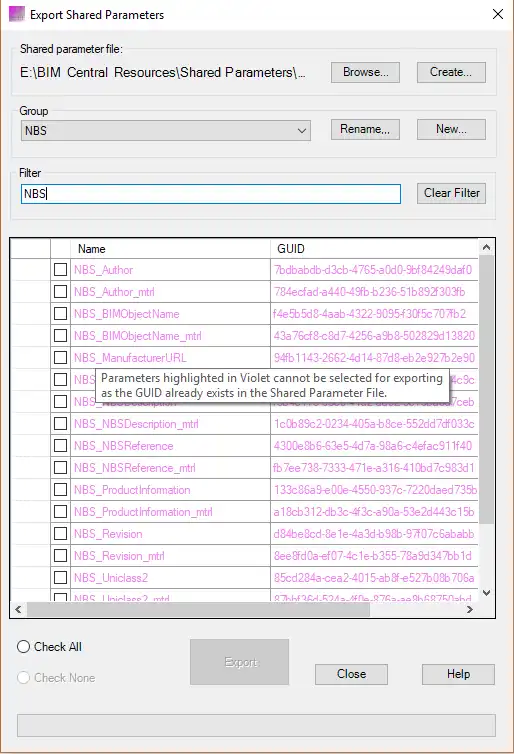Click GUID starting 7bdbabdb-d3cb
The height and width of the screenshot is (754, 514).
click(373, 270)
